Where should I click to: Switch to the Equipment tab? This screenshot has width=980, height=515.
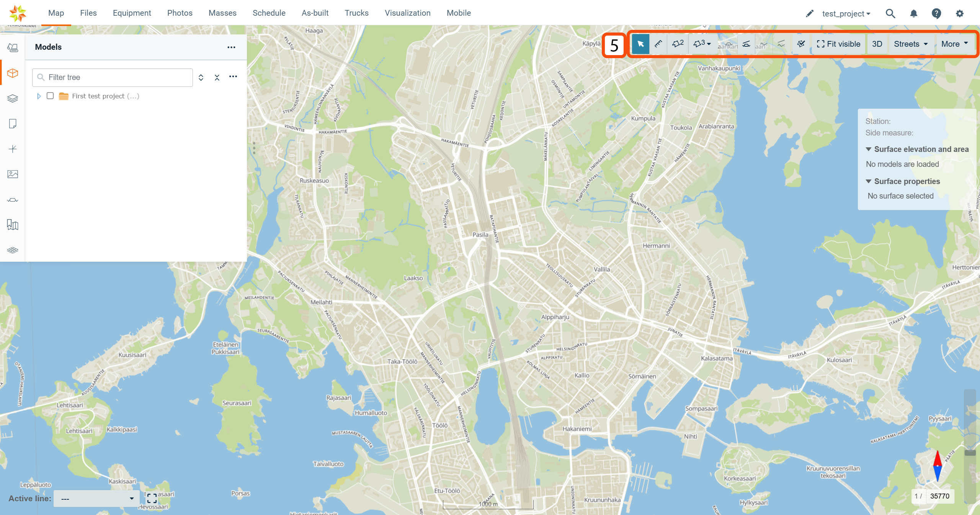click(132, 13)
